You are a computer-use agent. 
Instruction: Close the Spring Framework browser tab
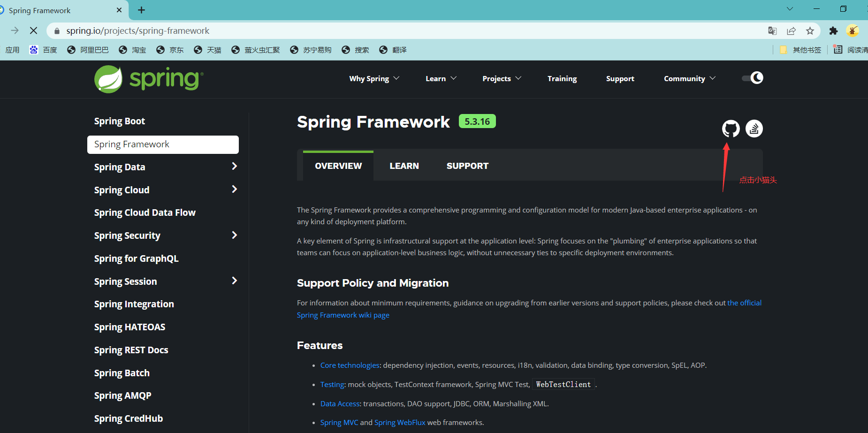pyautogui.click(x=119, y=10)
